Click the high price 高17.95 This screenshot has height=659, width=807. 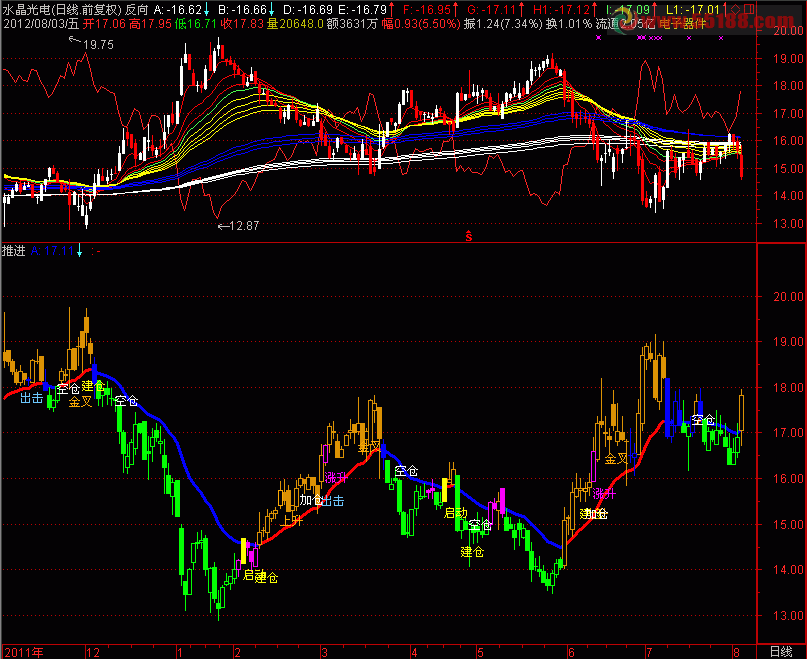149,23
